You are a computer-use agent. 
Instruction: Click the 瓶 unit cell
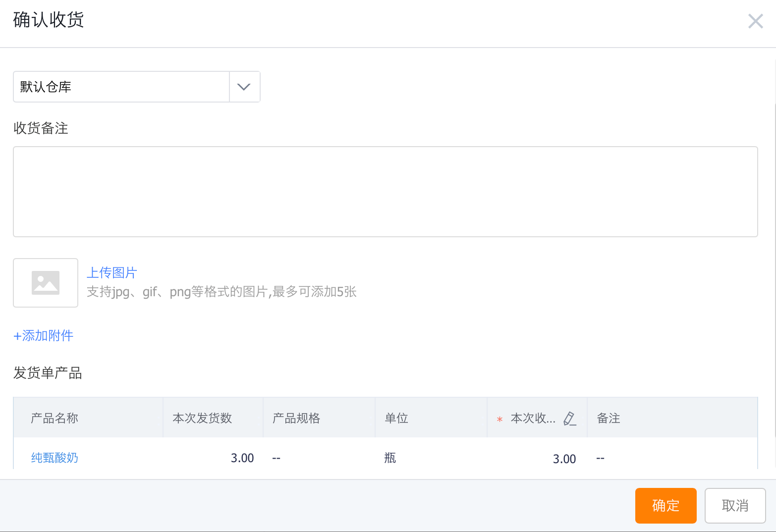tap(390, 458)
